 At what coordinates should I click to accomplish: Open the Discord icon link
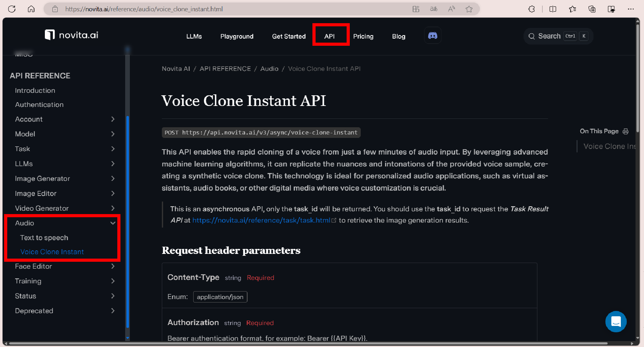(433, 36)
